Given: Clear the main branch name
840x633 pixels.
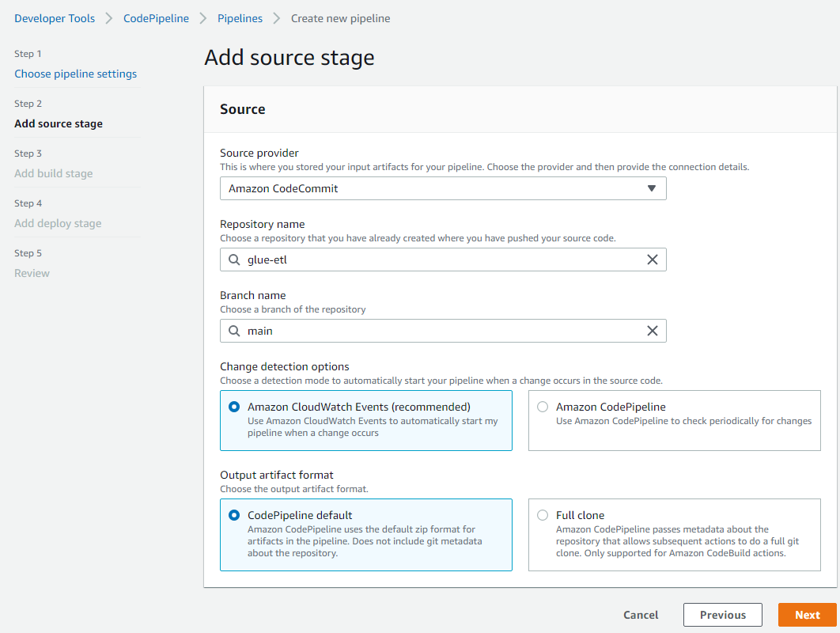Looking at the screenshot, I should click(652, 332).
